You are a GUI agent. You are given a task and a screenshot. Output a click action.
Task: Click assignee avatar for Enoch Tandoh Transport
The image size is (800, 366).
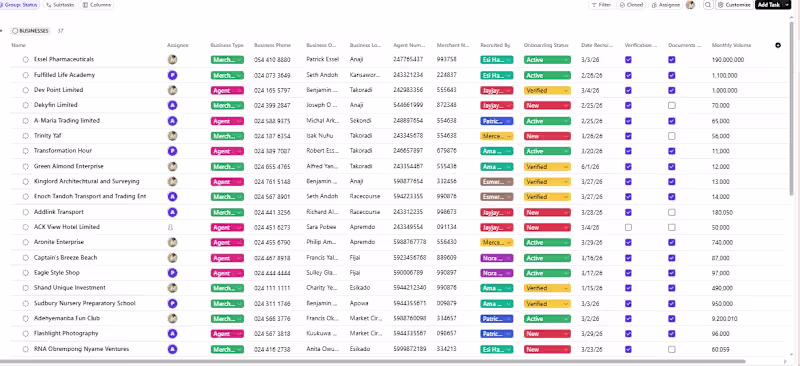(x=172, y=197)
